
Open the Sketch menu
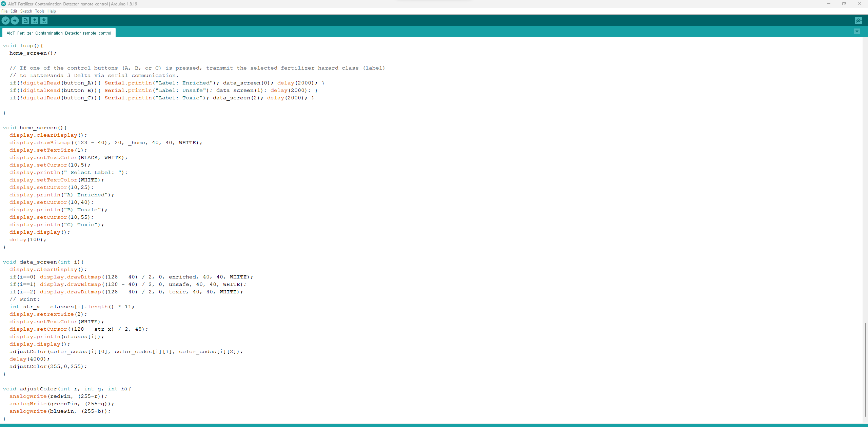[x=26, y=11]
